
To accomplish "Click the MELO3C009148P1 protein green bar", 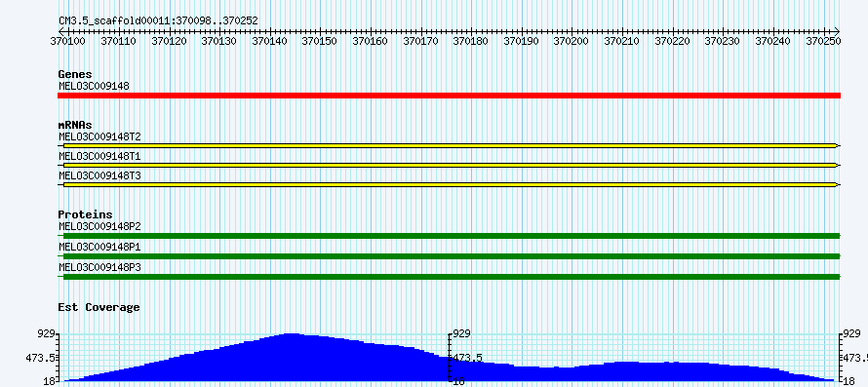I will pyautogui.click(x=449, y=256).
